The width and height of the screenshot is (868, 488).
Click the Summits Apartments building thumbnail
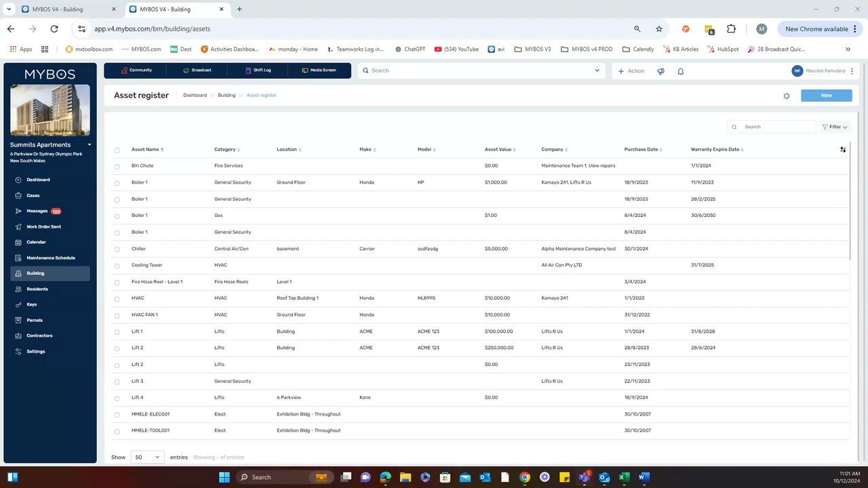click(x=50, y=110)
